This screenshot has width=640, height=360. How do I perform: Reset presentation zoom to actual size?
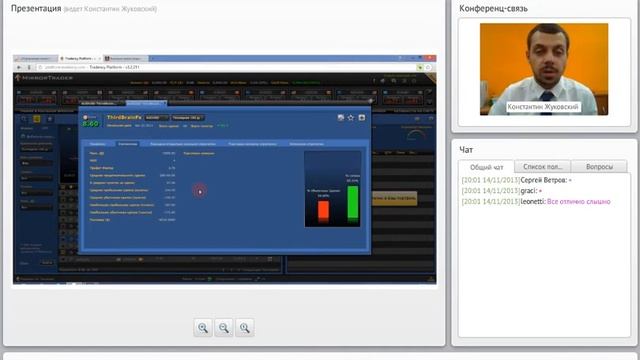pos(244,328)
